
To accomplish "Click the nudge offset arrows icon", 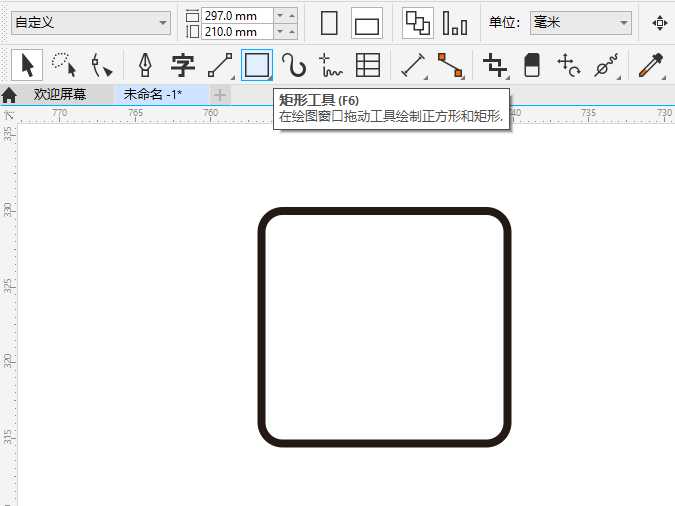I will pos(660,23).
